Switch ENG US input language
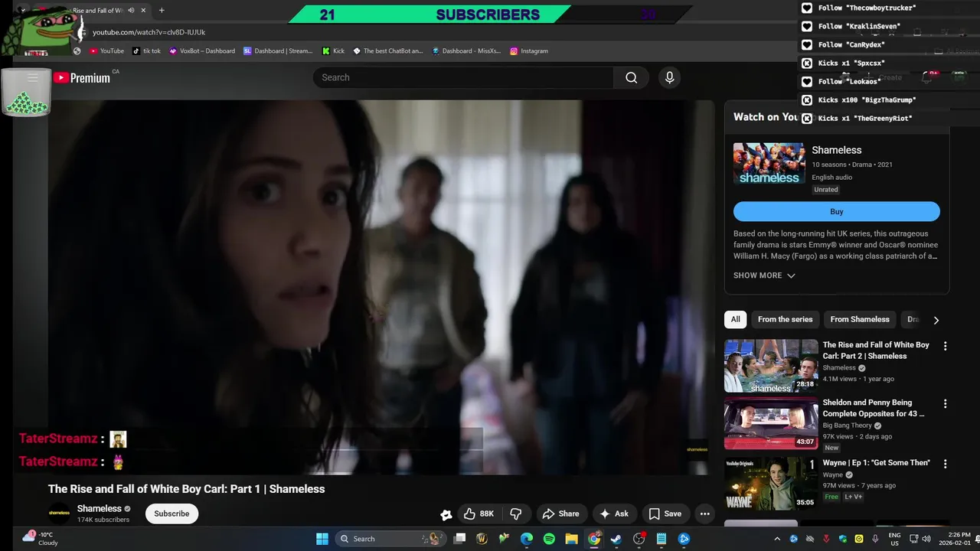The height and width of the screenshot is (551, 980). [894, 539]
